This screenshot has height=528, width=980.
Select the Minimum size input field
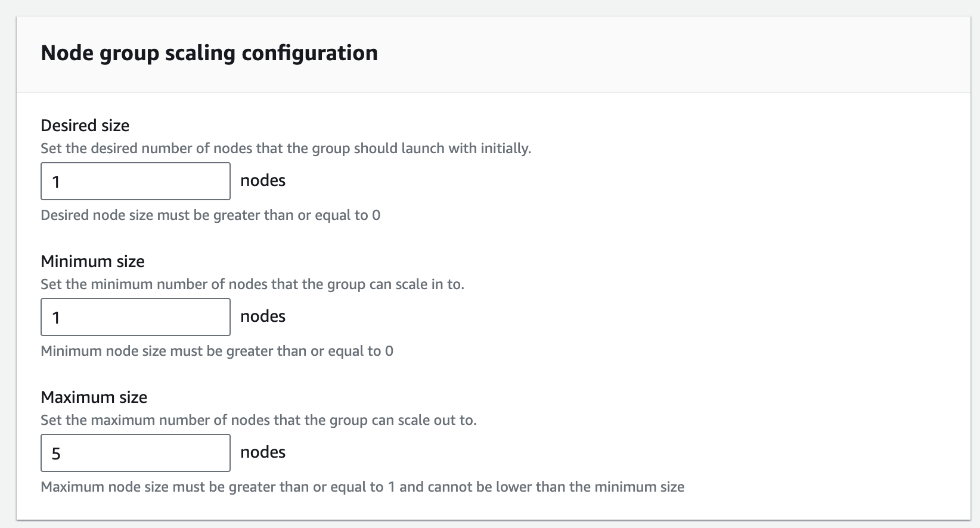pyautogui.click(x=135, y=316)
